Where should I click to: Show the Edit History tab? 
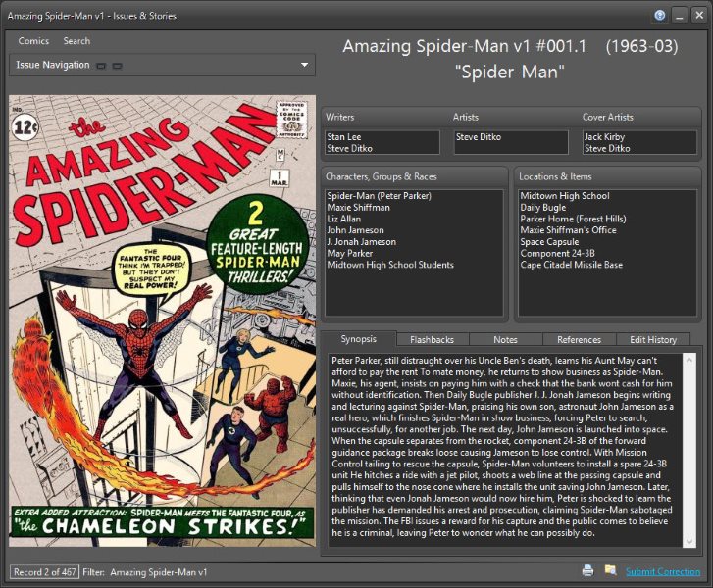(653, 339)
